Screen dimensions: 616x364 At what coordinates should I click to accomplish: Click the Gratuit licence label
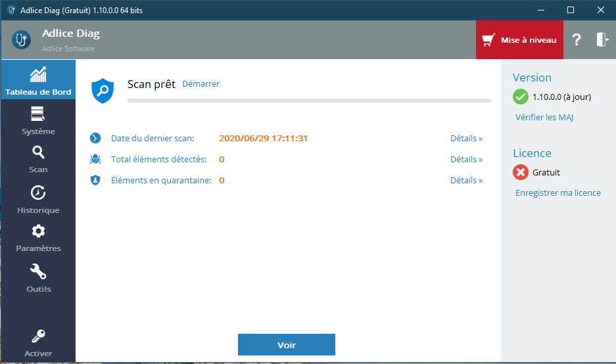point(546,172)
